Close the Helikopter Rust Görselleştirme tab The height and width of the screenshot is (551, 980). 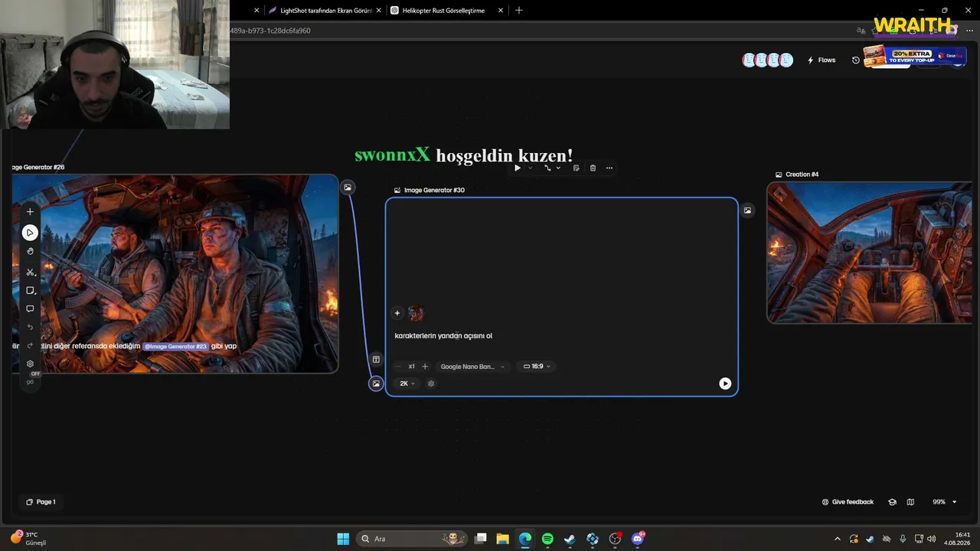[x=501, y=11]
